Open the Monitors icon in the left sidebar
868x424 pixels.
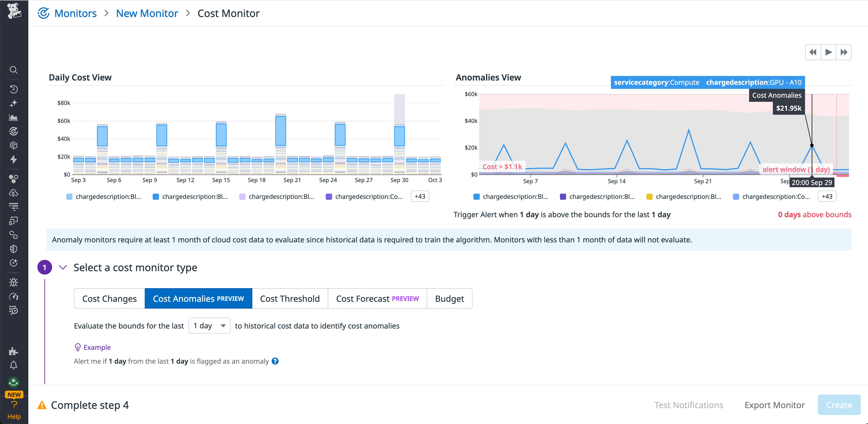click(14, 131)
